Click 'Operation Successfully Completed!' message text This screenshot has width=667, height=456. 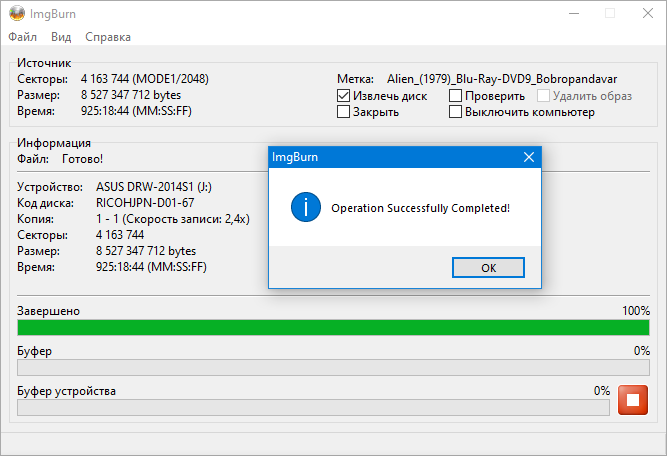point(420,208)
